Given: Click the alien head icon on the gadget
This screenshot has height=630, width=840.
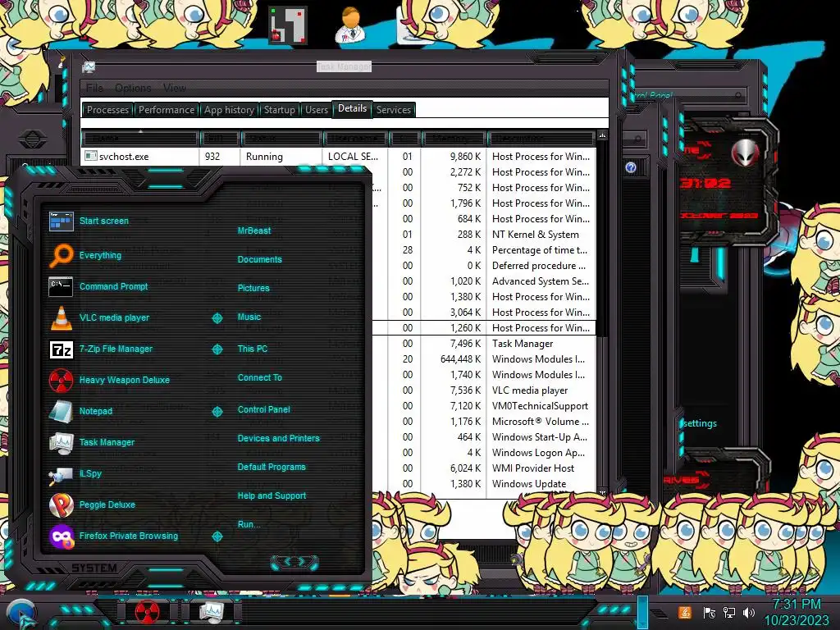Looking at the screenshot, I should click(x=745, y=152).
